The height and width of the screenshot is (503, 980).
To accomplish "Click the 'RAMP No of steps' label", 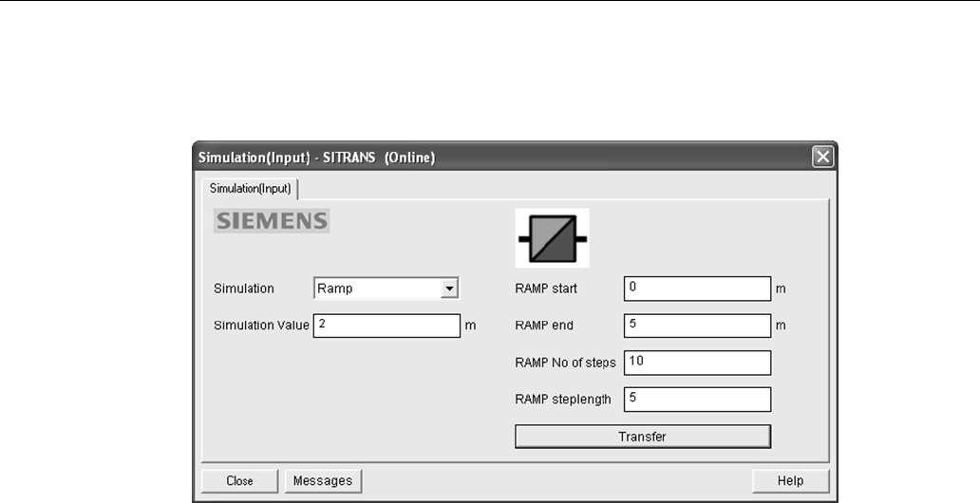I will 566,363.
